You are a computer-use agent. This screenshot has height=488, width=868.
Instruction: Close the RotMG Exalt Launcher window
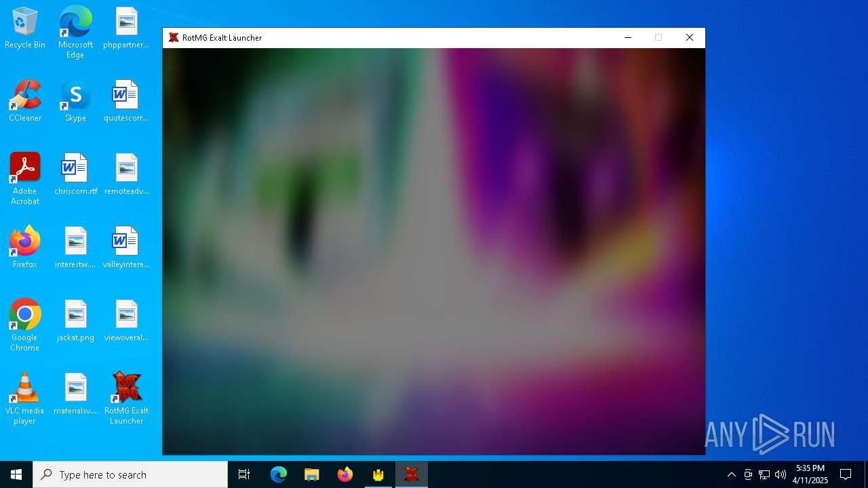pyautogui.click(x=690, y=38)
